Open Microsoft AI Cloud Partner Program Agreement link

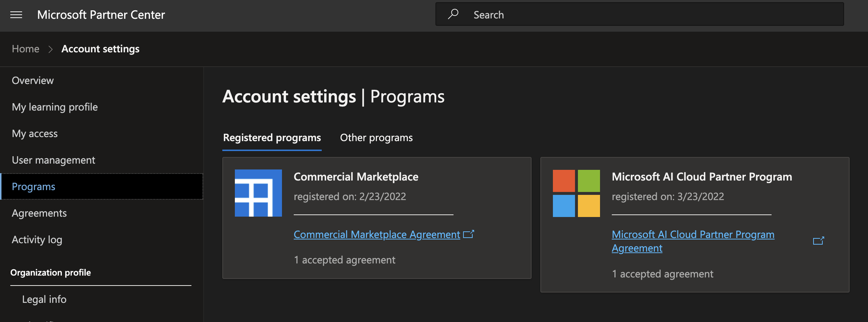[692, 235]
